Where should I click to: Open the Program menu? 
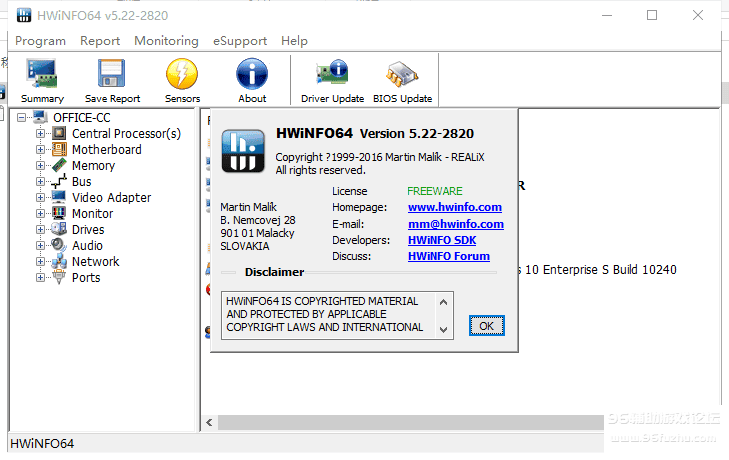click(40, 41)
